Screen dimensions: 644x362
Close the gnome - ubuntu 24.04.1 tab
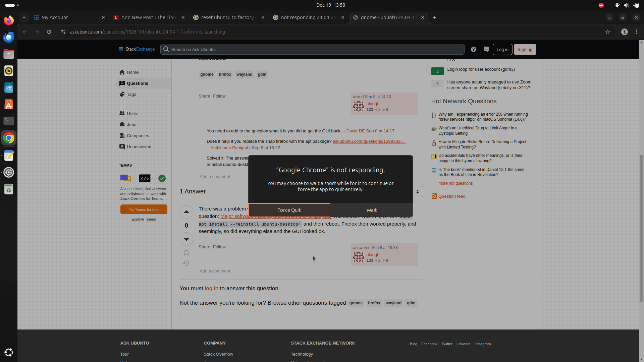(x=423, y=17)
